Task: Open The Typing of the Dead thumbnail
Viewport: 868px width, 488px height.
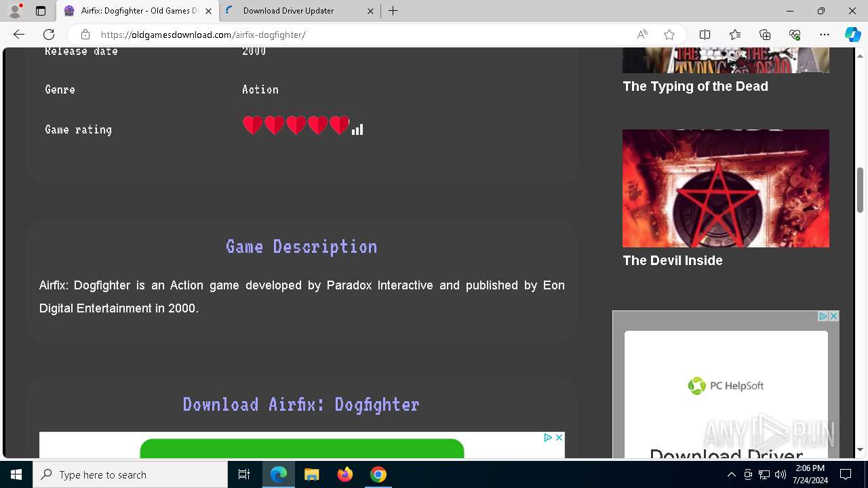Action: pyautogui.click(x=726, y=60)
